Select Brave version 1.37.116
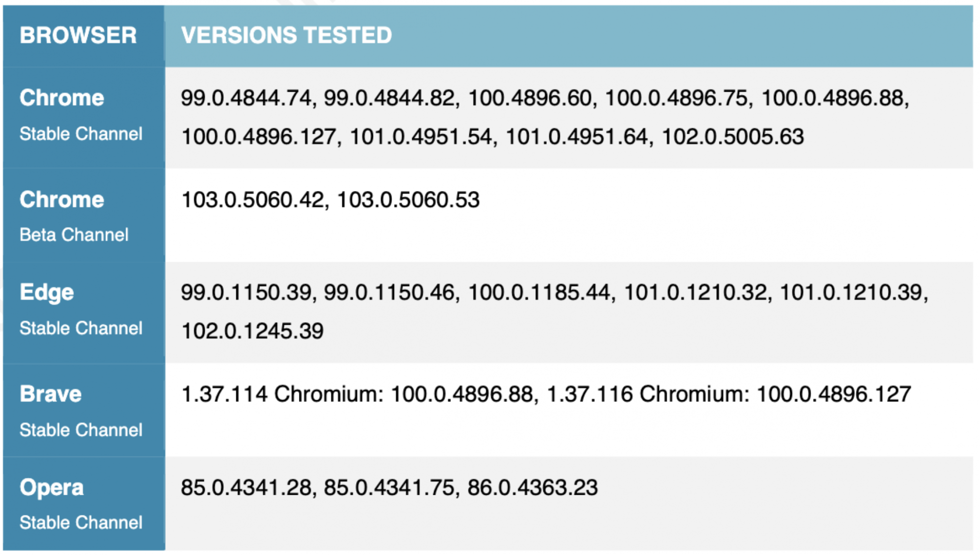Screen dimensions: 980x555 click(590, 394)
